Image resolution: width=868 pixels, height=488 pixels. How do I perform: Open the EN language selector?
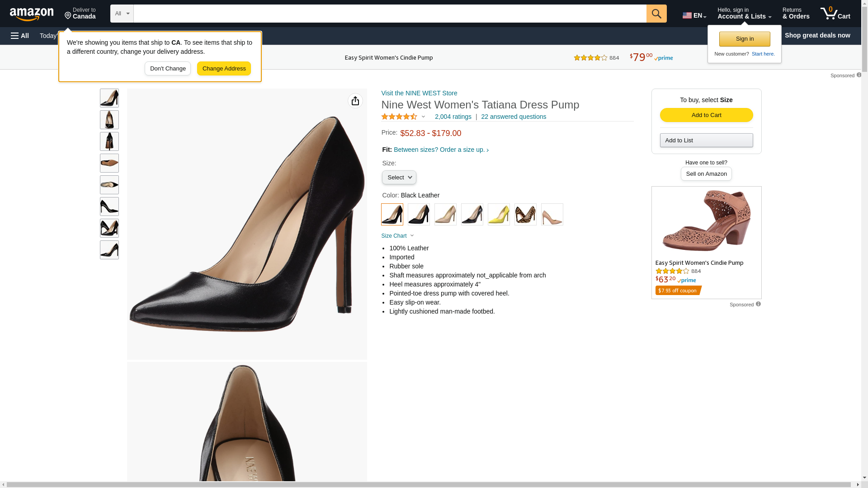tap(694, 15)
